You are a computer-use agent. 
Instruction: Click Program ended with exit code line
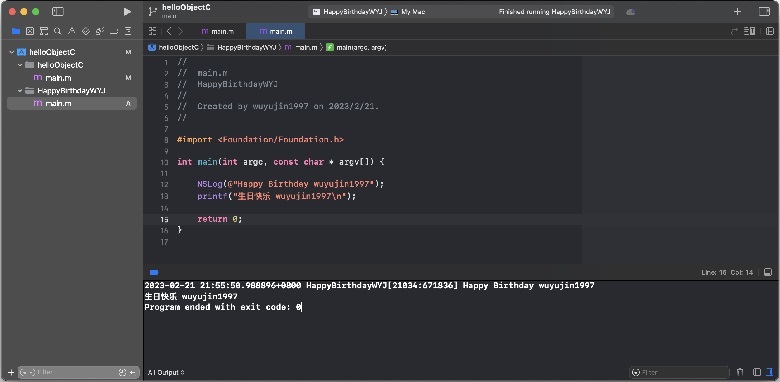[x=223, y=307]
